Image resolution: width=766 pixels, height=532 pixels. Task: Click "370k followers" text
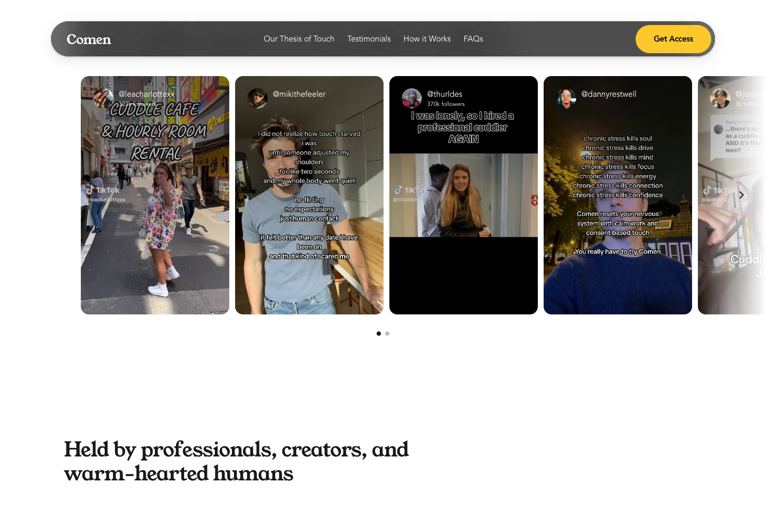(446, 104)
